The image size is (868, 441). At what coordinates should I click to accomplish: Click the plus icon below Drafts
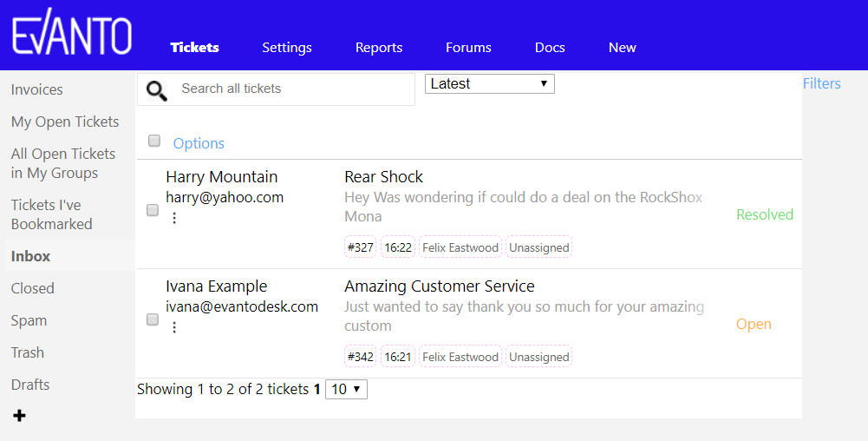pyautogui.click(x=19, y=416)
